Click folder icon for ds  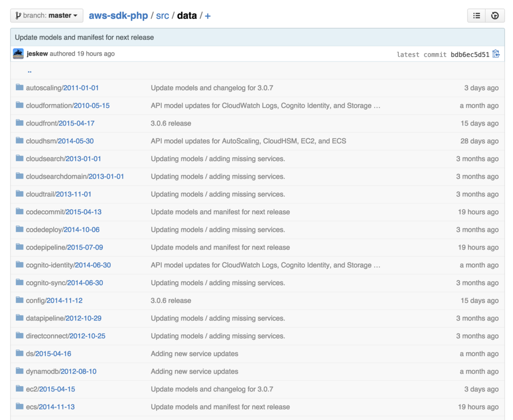(20, 353)
